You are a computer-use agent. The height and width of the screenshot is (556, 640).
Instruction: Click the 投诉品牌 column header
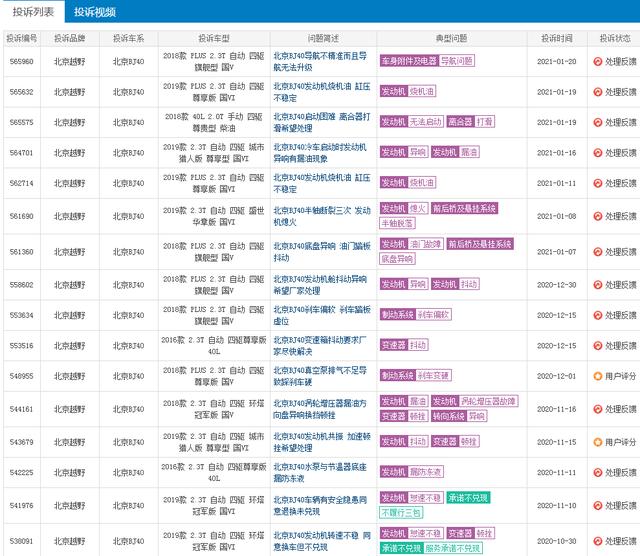pyautogui.click(x=70, y=38)
